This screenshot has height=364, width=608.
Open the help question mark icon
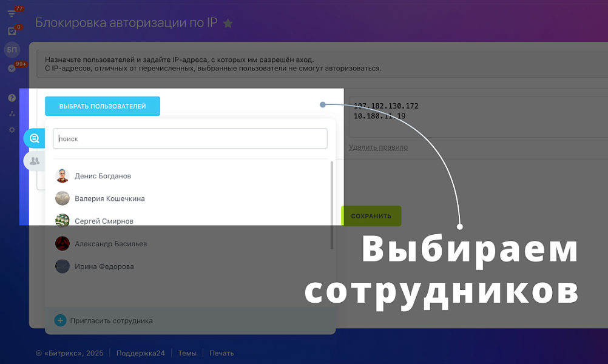12,98
